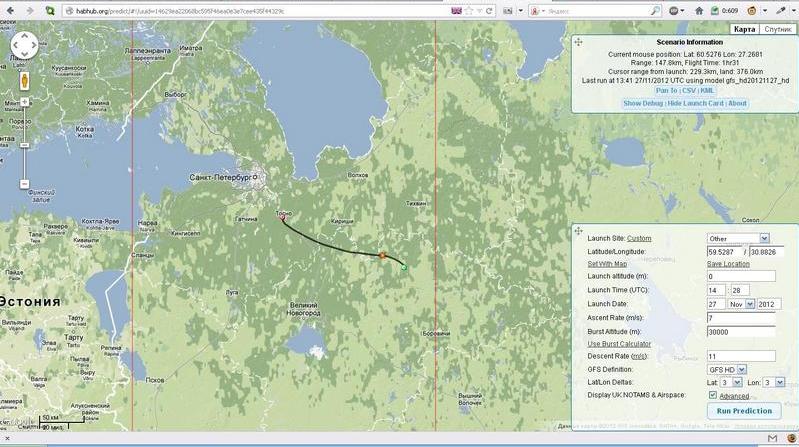The image size is (799, 447).
Task: Toggle the Advanced checkbox
Action: point(712,395)
